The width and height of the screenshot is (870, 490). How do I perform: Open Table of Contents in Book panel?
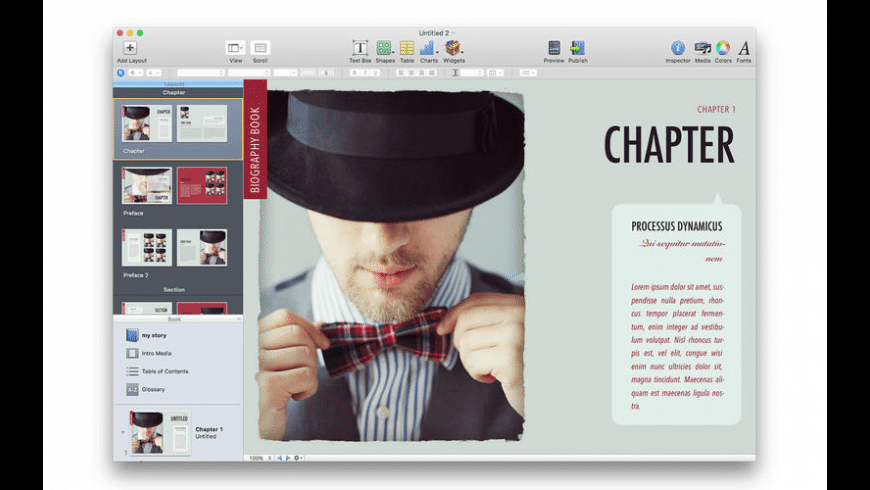coord(164,371)
